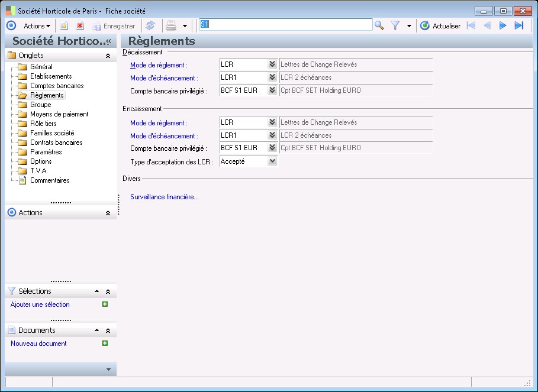
Task: Click the Actions panel round icon
Action: pos(12,212)
